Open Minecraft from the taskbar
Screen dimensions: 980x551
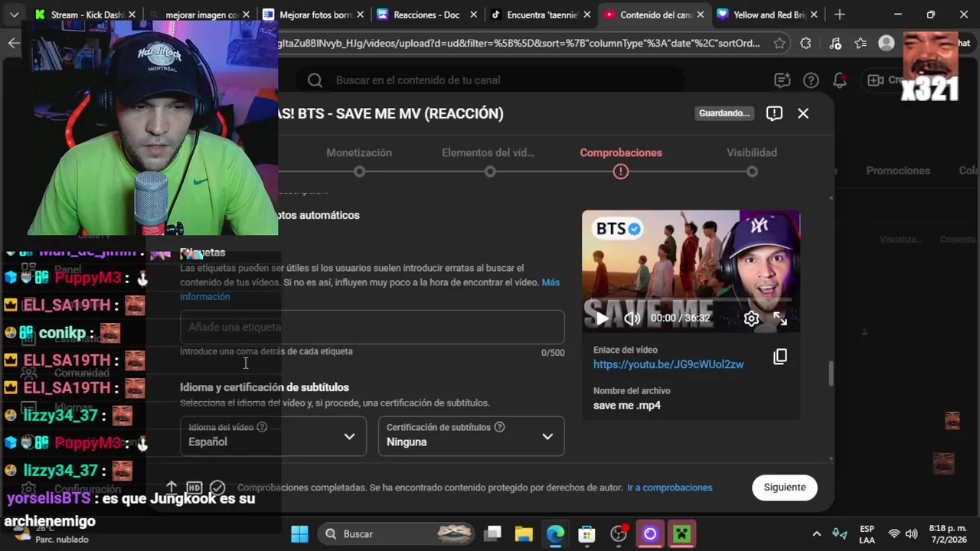tap(681, 533)
